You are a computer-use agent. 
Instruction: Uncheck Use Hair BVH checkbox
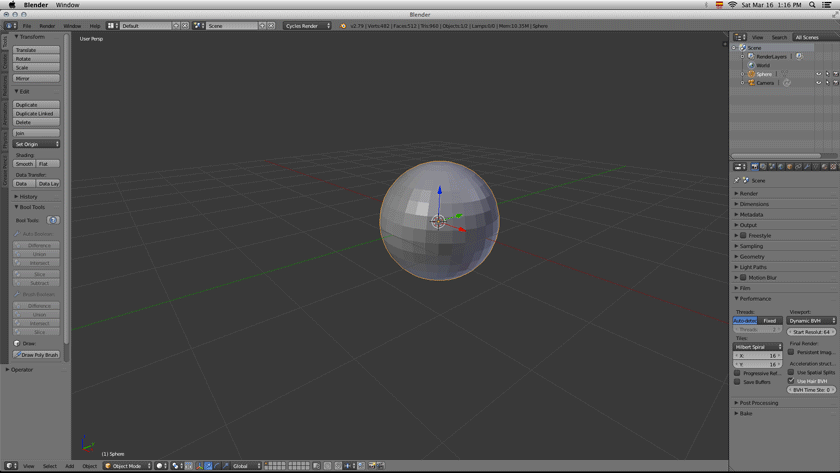click(791, 381)
